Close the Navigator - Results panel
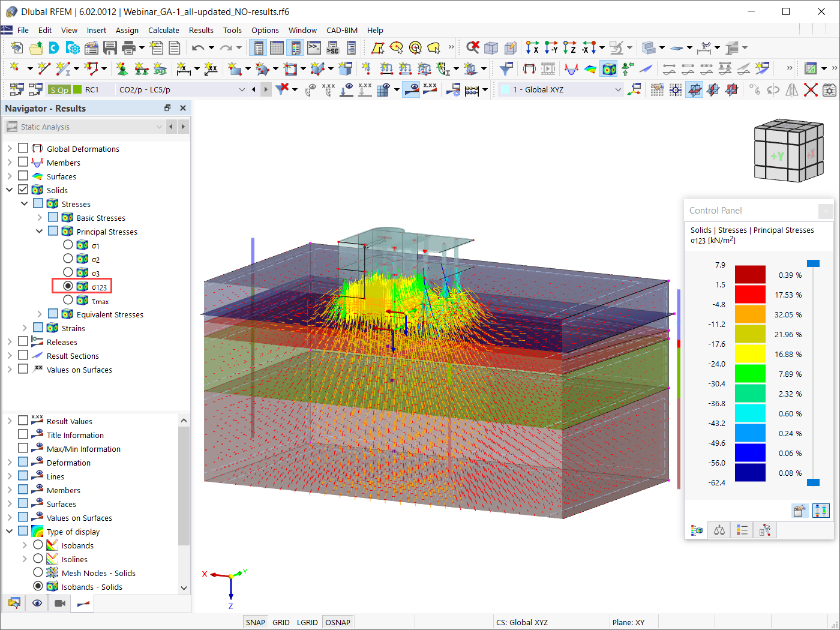This screenshot has height=630, width=840. (183, 108)
